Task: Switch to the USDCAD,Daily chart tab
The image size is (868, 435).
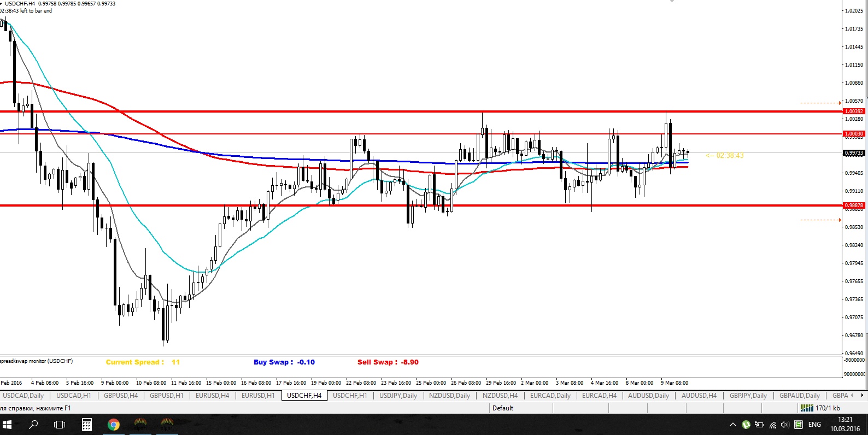Action: tap(23, 395)
